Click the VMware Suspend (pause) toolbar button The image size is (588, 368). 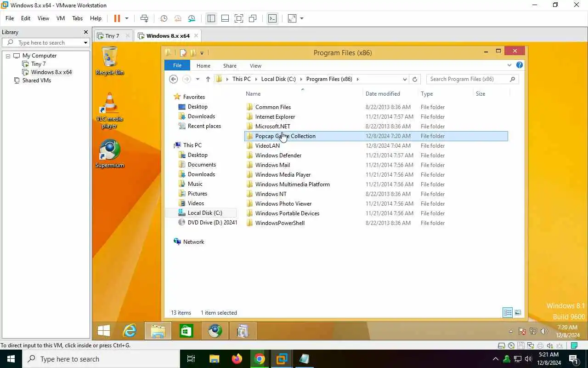(117, 18)
